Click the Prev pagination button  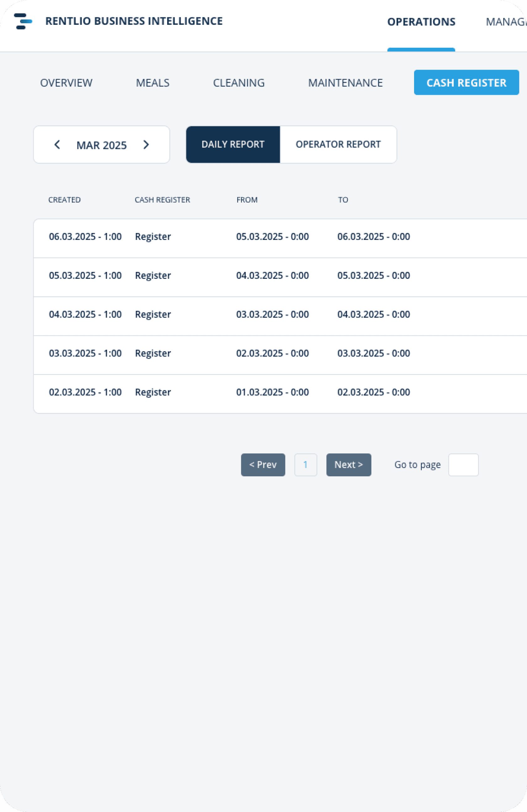click(263, 464)
